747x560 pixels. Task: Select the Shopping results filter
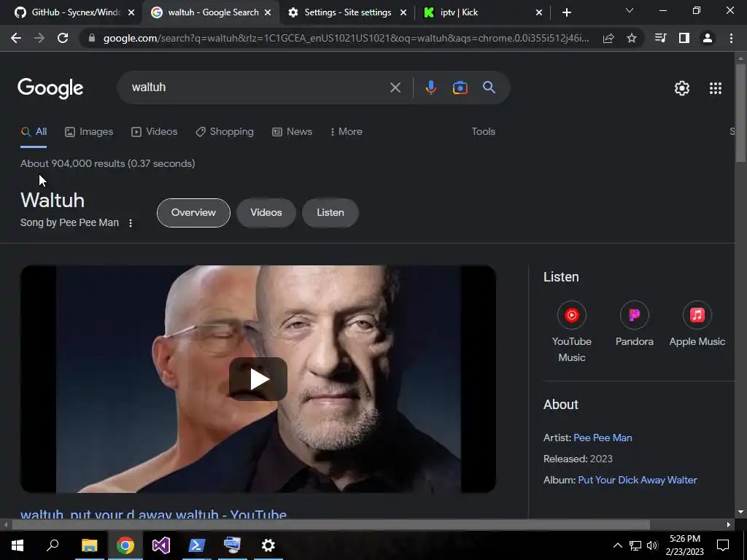click(x=225, y=132)
